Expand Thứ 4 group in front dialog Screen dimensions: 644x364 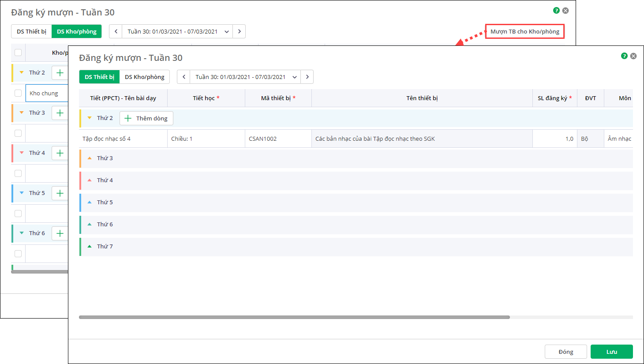click(90, 180)
